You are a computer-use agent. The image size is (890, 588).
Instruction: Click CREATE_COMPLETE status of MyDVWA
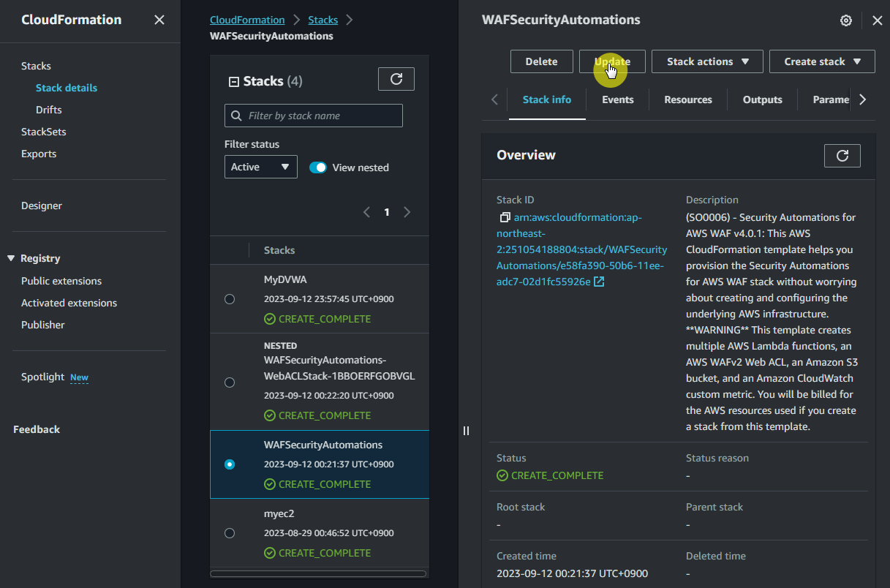(x=317, y=319)
